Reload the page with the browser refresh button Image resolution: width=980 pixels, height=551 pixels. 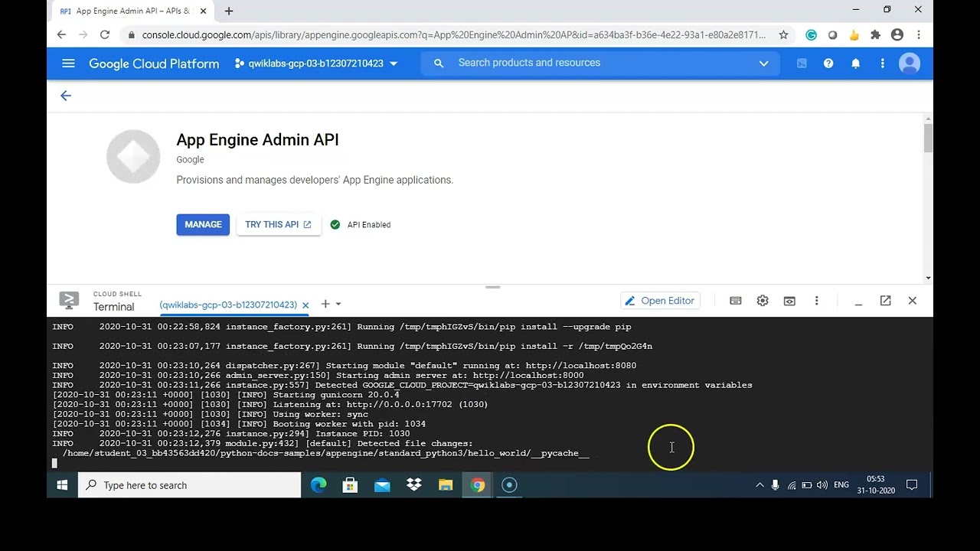pyautogui.click(x=105, y=34)
